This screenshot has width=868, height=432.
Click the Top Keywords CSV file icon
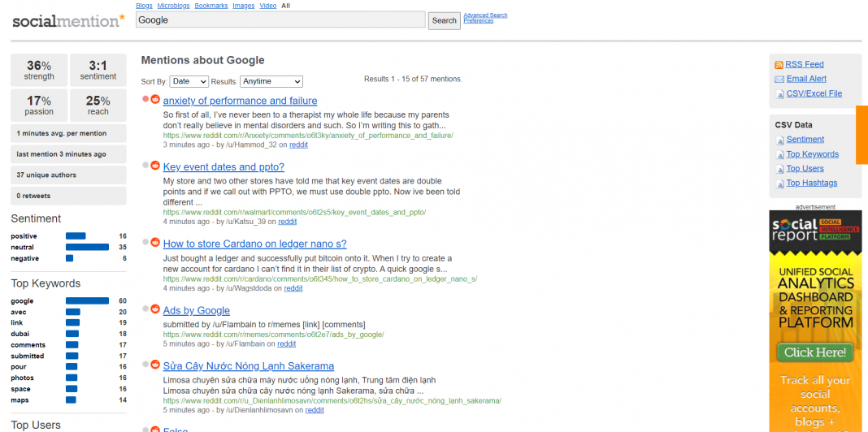pos(779,155)
